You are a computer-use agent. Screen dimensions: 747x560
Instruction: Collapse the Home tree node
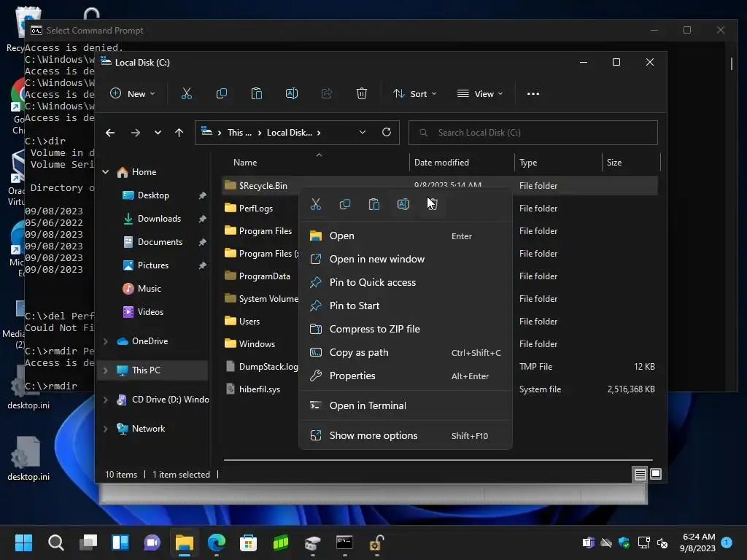(106, 172)
